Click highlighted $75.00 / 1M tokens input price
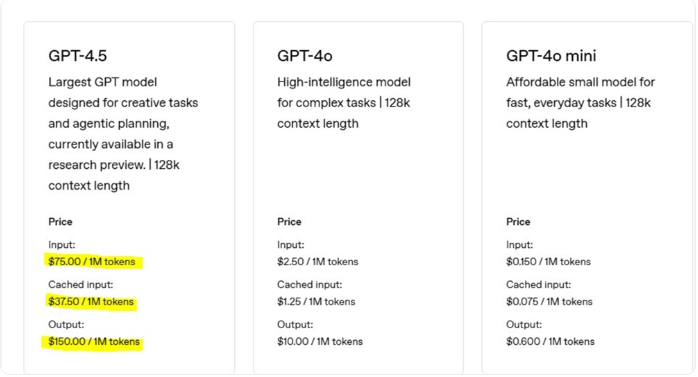698x377 pixels. click(x=92, y=261)
